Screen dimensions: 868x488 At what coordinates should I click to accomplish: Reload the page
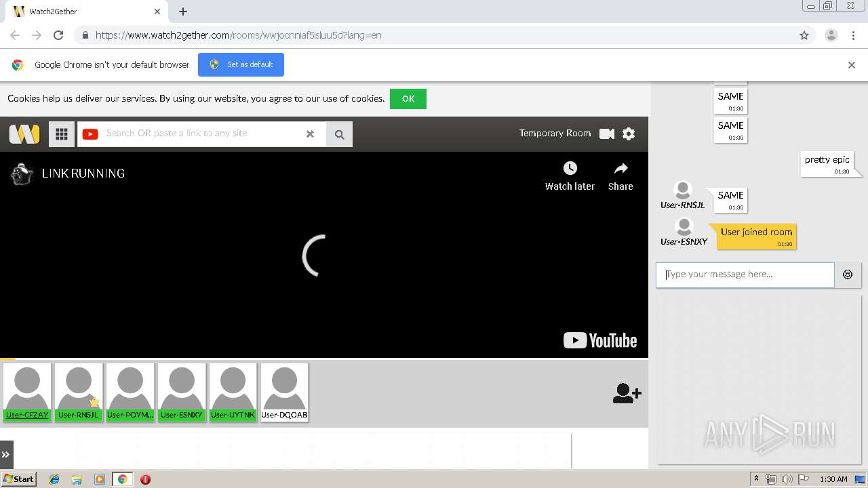pos(58,35)
